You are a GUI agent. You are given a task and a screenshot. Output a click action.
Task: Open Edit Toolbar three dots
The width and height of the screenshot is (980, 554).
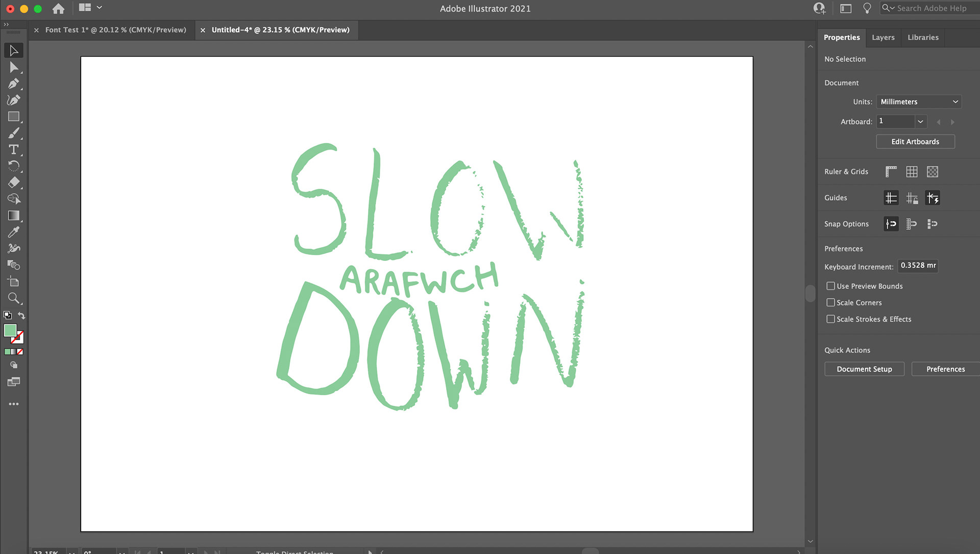point(14,404)
